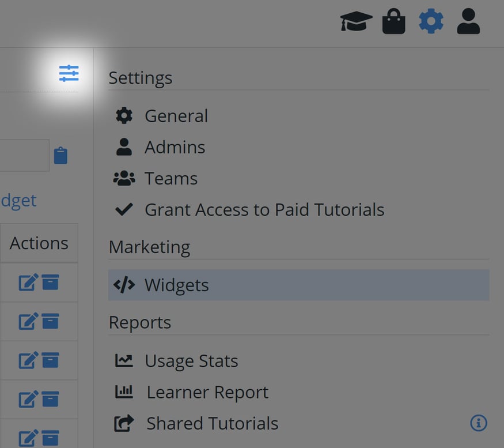The height and width of the screenshot is (448, 504).
Task: Click the archive icon in third Actions row
Action: coord(50,360)
